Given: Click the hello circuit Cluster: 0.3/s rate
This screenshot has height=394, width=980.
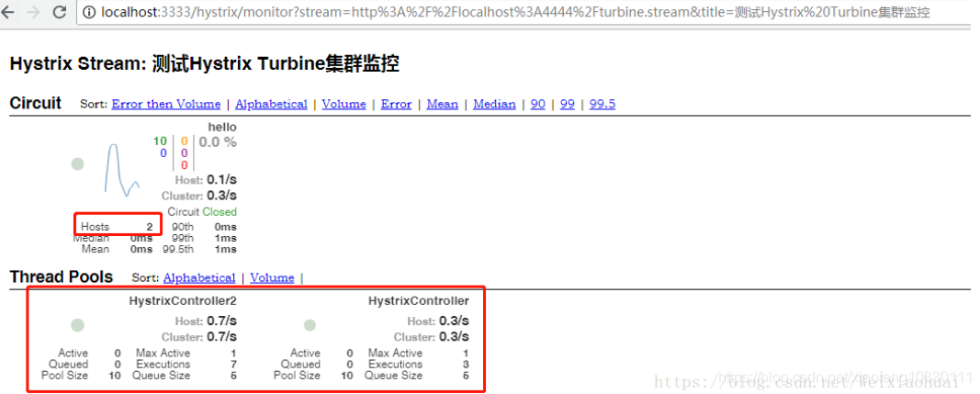Looking at the screenshot, I should point(199,196).
